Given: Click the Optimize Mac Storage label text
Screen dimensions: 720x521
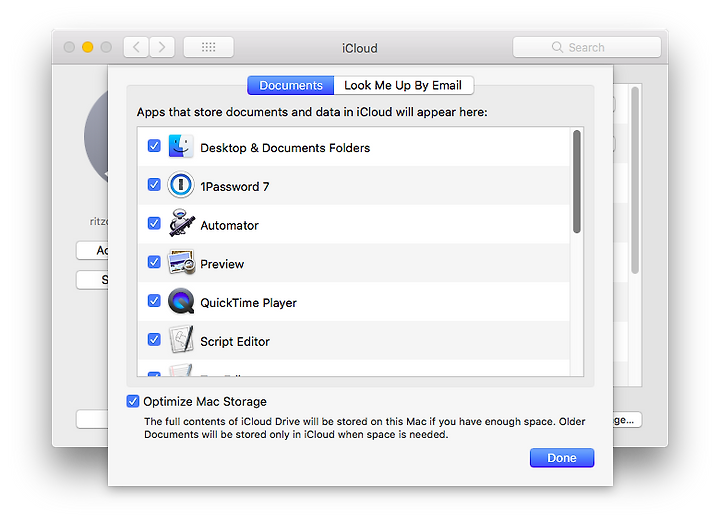Looking at the screenshot, I should click(205, 402).
